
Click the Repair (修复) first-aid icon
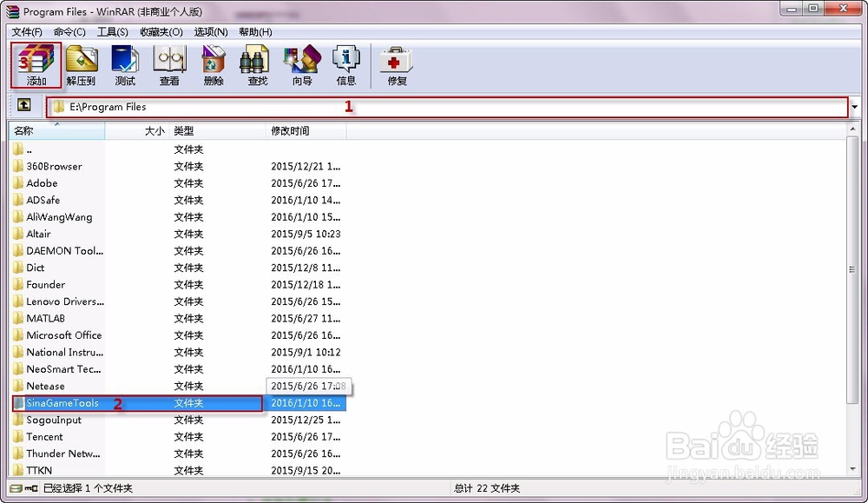pyautogui.click(x=397, y=65)
